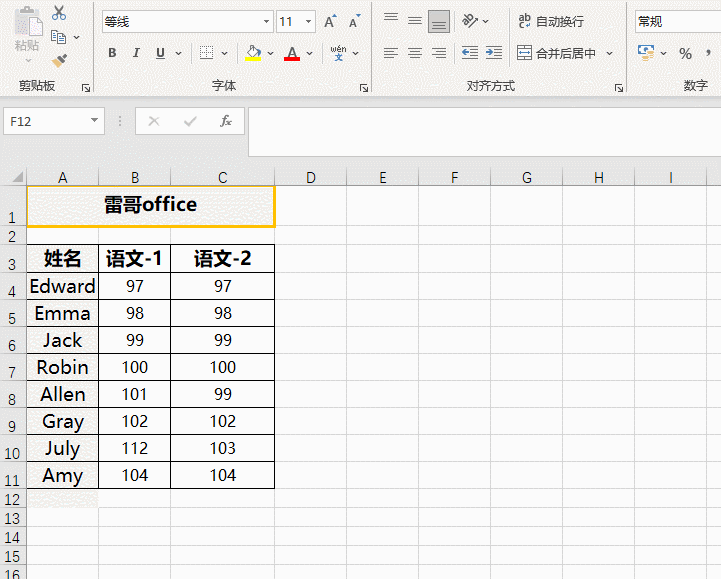Click the Increase Indent icon

(x=494, y=53)
